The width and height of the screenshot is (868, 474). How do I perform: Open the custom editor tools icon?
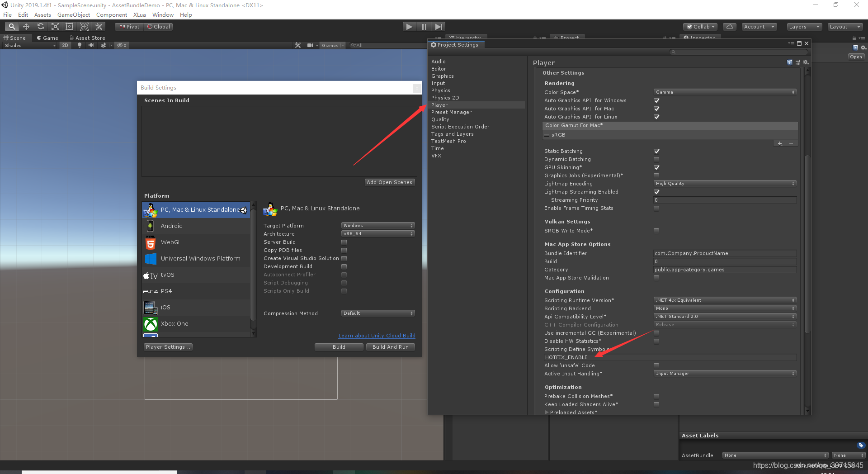point(99,27)
